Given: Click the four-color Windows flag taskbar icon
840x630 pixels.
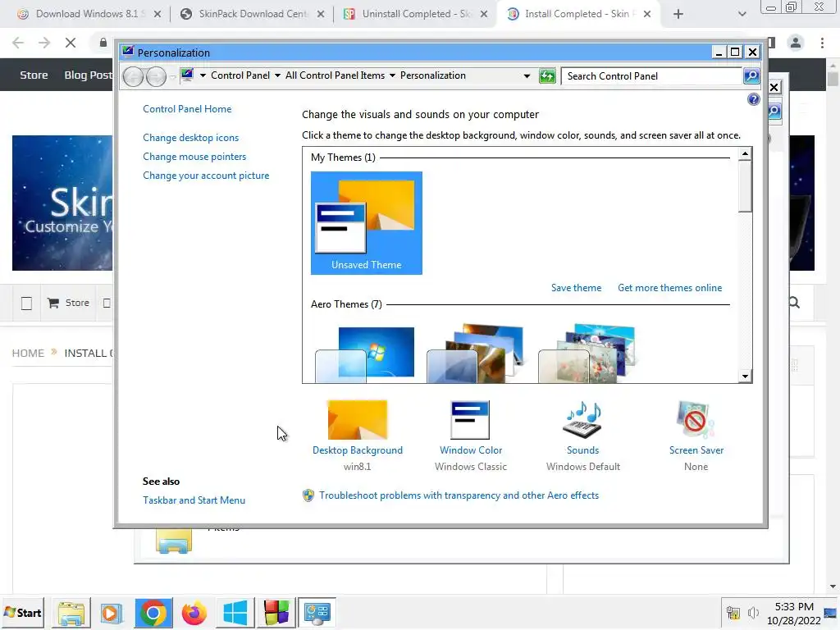Looking at the screenshot, I should pyautogui.click(x=276, y=613).
